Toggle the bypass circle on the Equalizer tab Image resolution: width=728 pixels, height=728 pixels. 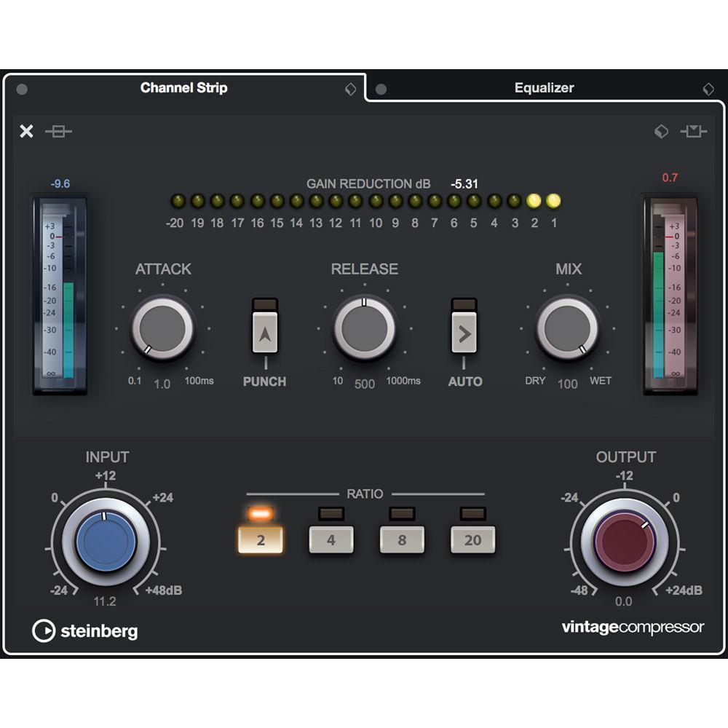[x=382, y=88]
